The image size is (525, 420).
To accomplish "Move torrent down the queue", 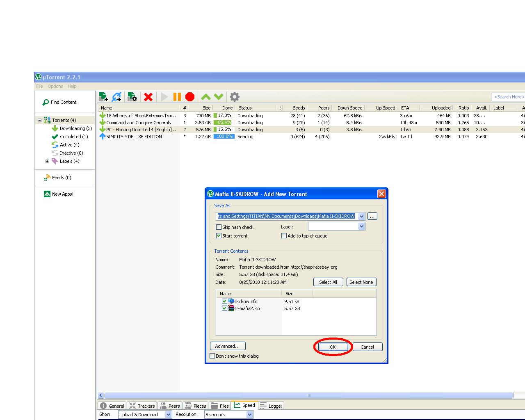I will (x=219, y=97).
